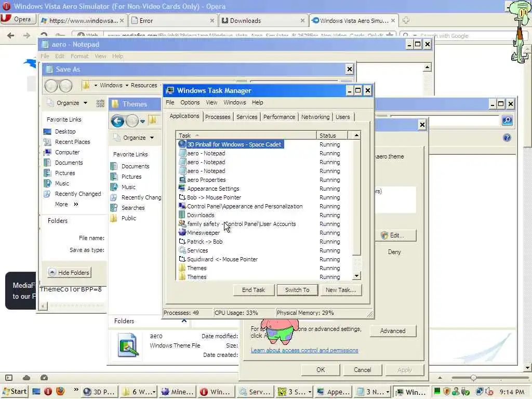Click End Task button
The image size is (532, 399).
click(254, 290)
